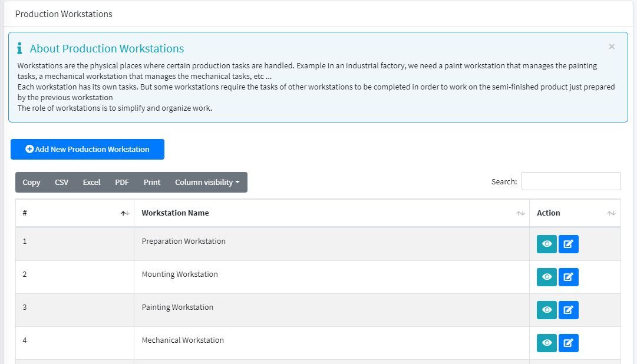Edit the Preparation Workstation entry
Screen dimensions: 637x364
568,244
